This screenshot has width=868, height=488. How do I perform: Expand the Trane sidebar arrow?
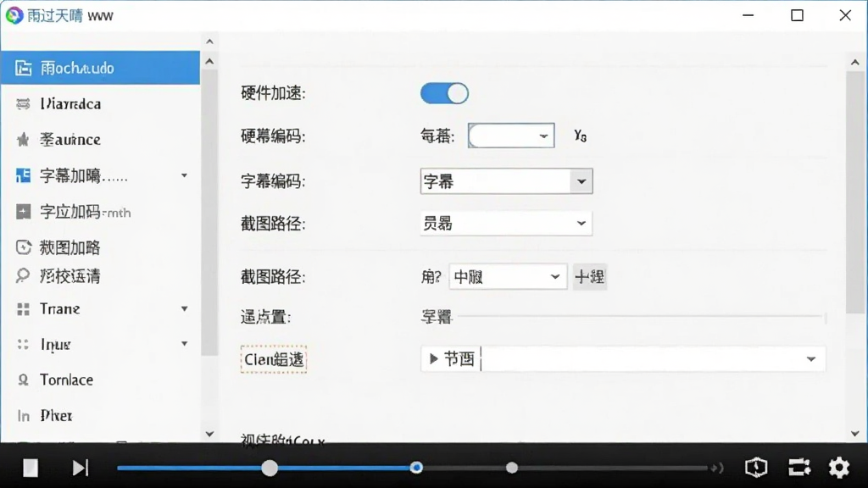click(184, 308)
